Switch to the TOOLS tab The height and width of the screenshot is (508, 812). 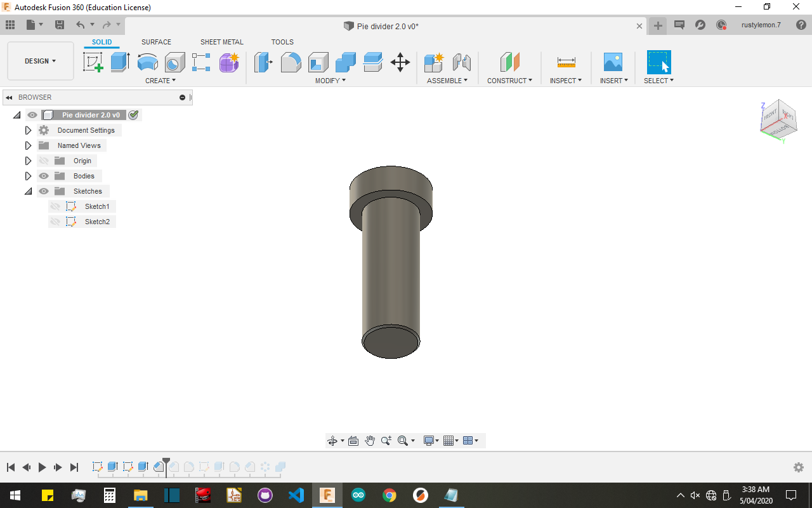tap(282, 42)
